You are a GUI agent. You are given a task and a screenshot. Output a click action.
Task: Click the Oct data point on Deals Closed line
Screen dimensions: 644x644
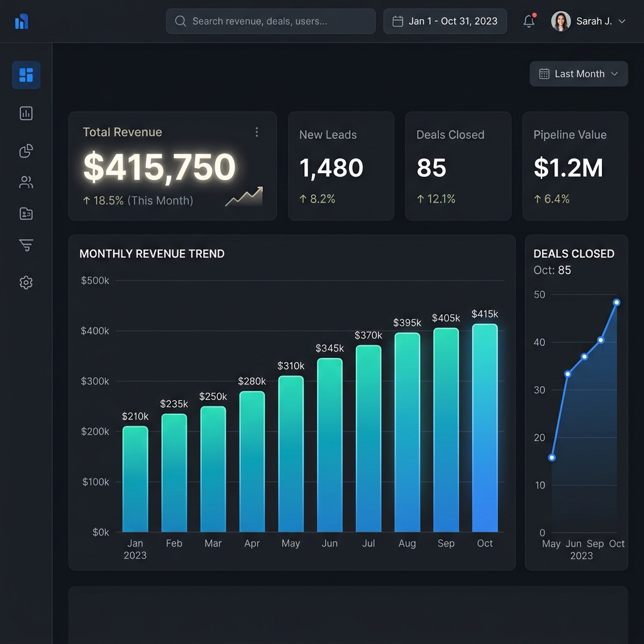coord(616,303)
